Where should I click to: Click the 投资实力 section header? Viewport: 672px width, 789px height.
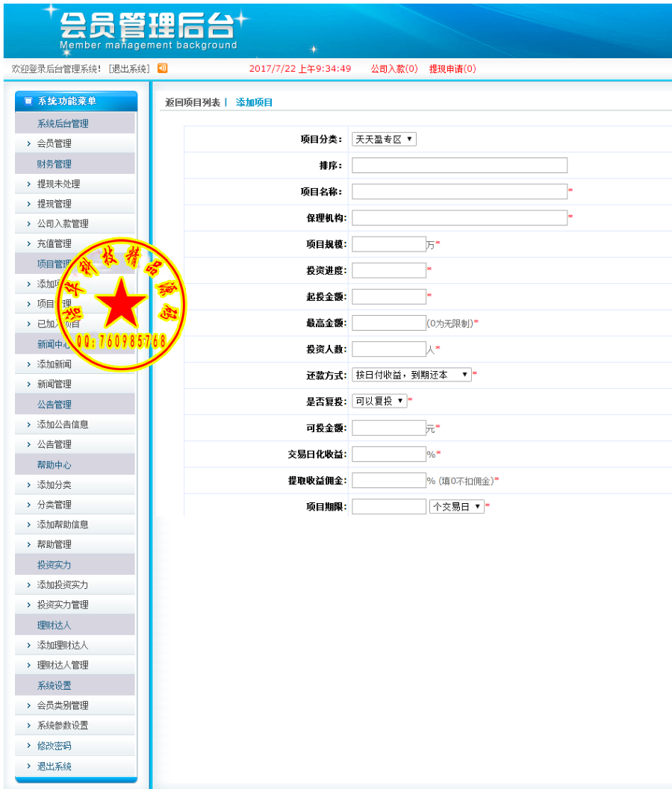(55, 565)
